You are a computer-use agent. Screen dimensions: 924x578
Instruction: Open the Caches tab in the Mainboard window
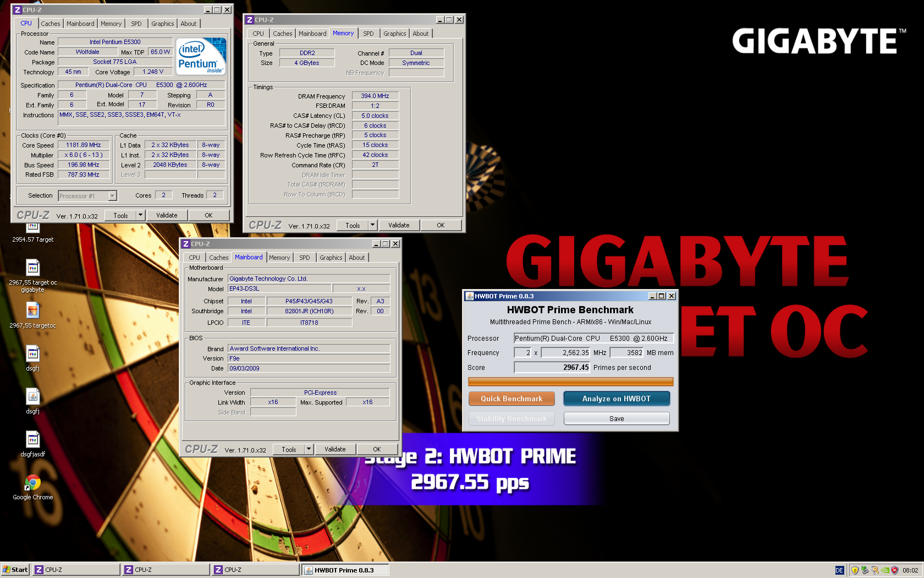coord(219,258)
